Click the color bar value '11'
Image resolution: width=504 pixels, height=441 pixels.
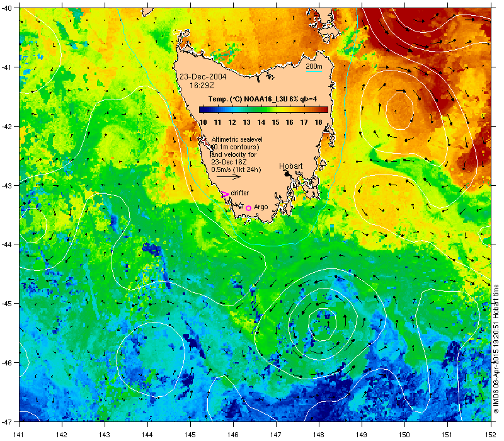pos(217,122)
